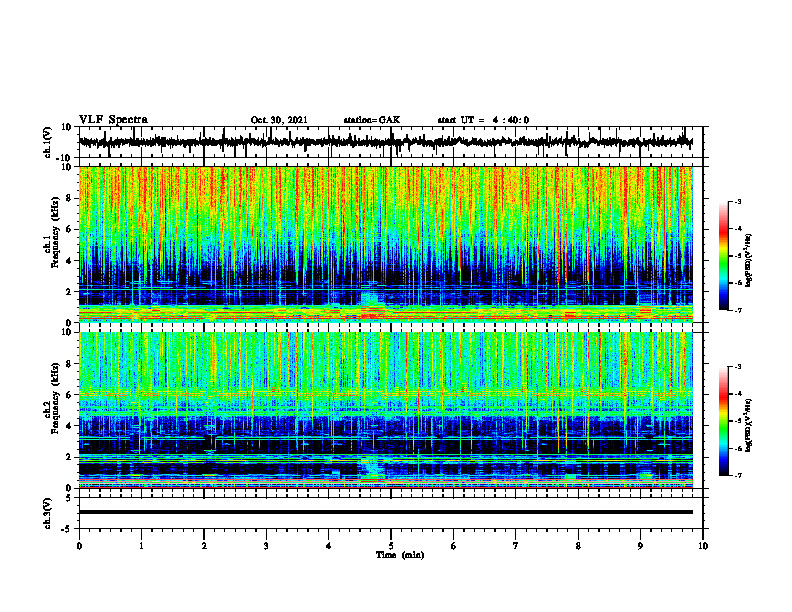Click time axis tick label "7"
This screenshot has width=792, height=612.
[x=516, y=546]
